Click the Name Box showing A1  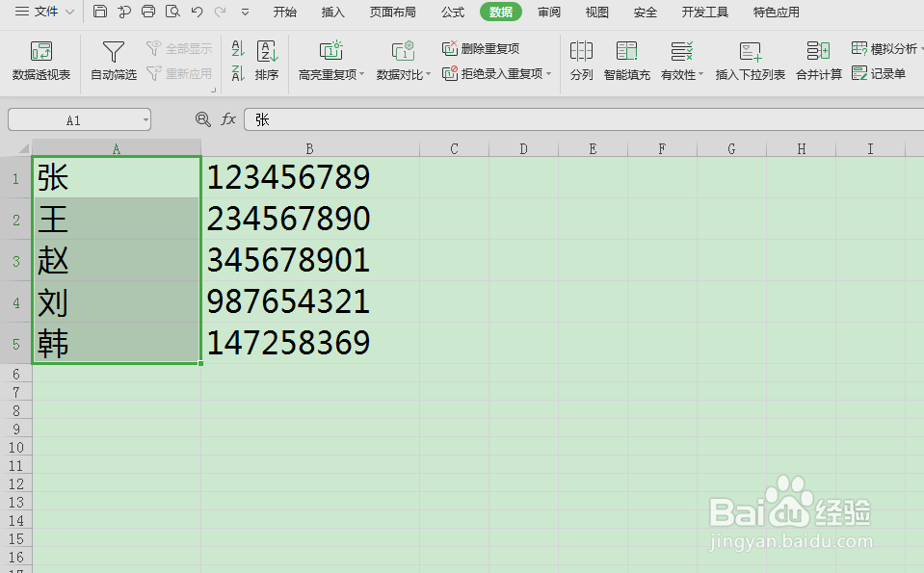pyautogui.click(x=73, y=120)
